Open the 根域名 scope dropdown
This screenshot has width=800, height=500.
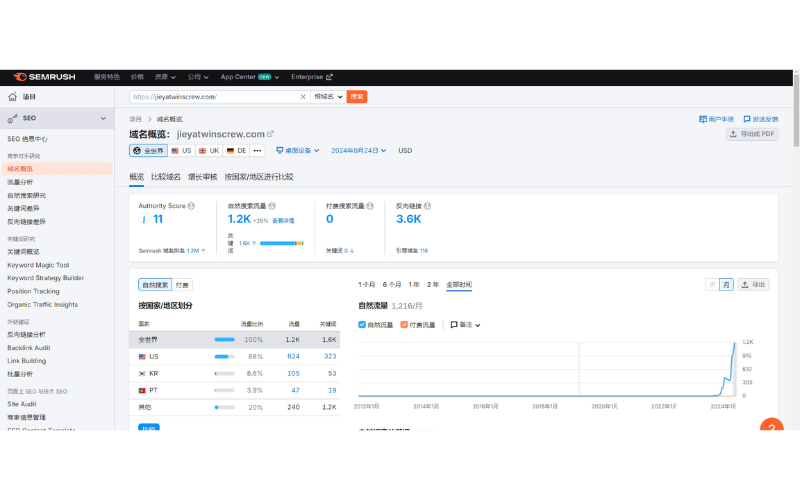(x=328, y=97)
